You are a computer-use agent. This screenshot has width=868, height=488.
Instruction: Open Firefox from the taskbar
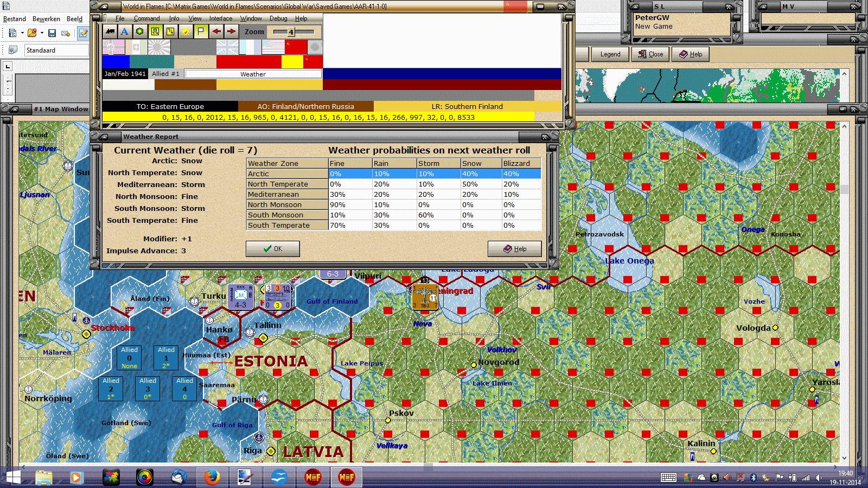[x=212, y=477]
